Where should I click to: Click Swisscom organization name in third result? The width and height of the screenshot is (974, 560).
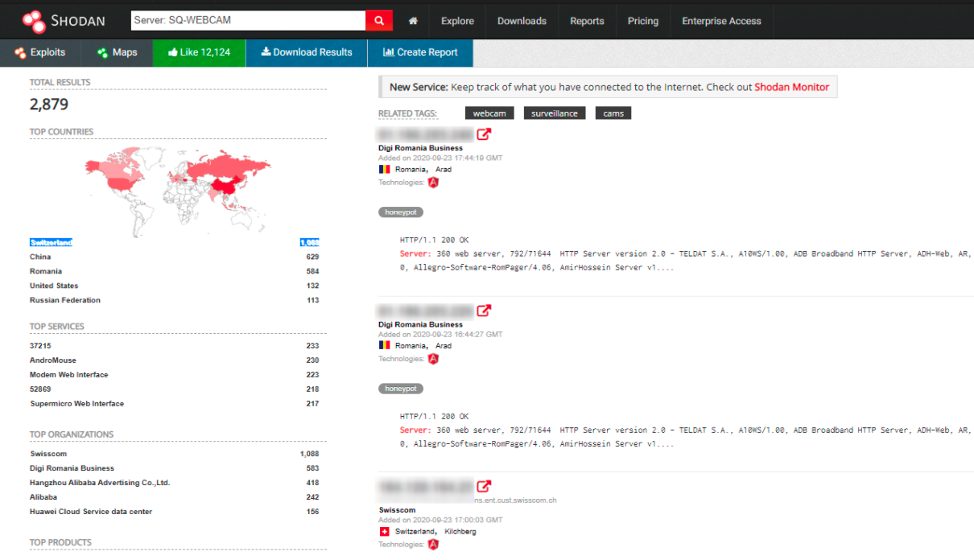397,510
